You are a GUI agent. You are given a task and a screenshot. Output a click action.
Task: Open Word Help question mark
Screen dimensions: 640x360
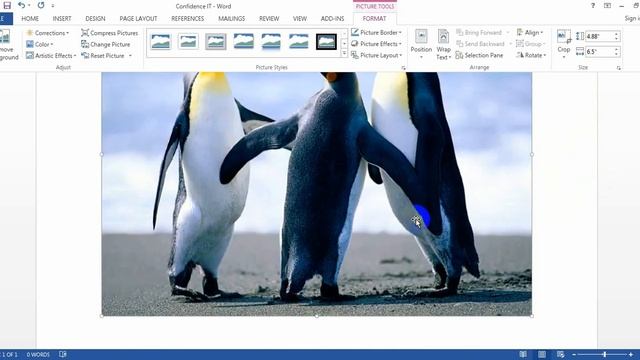point(592,6)
